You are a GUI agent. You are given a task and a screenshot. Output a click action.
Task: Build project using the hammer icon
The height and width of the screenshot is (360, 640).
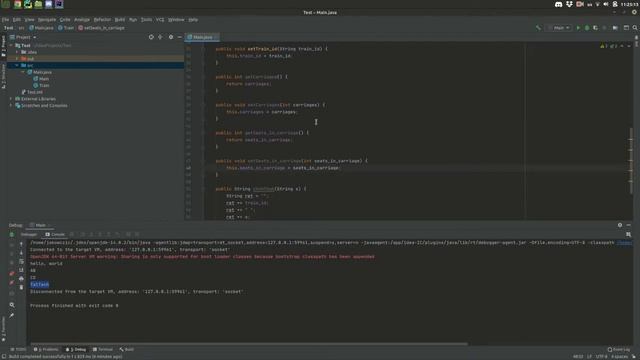[x=538, y=28]
